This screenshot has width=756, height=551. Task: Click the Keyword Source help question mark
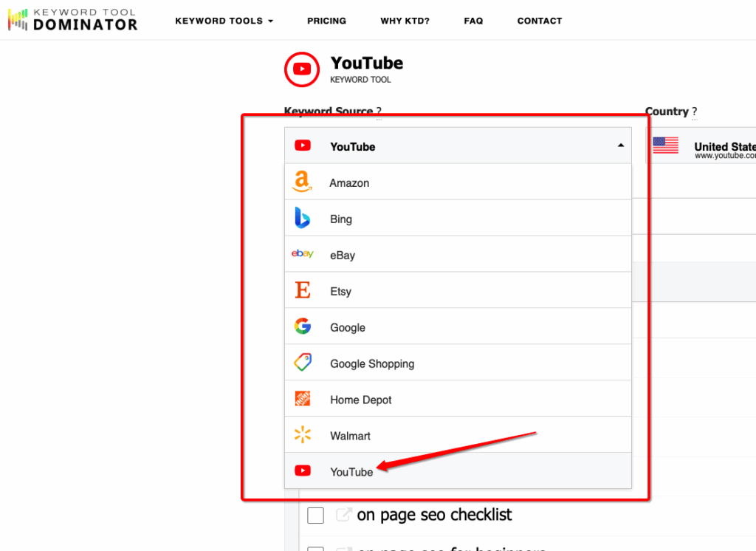pos(379,112)
